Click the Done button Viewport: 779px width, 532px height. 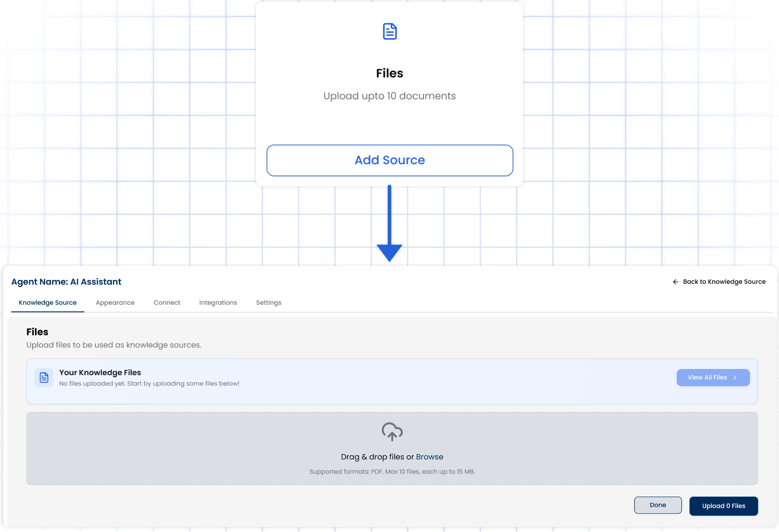pos(658,505)
